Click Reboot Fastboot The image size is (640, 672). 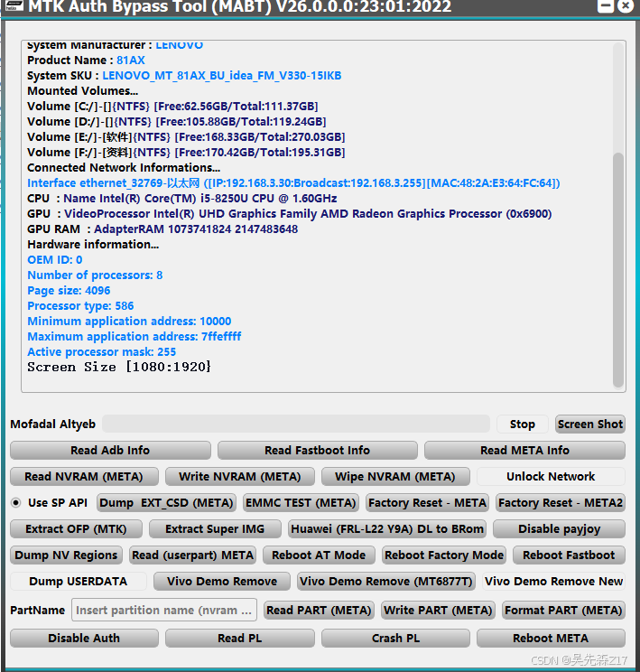(x=569, y=555)
